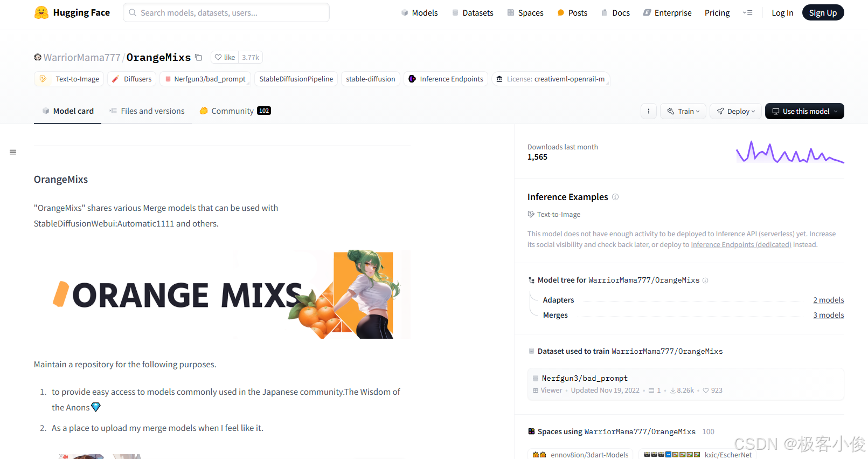
Task: Click the Model tree info icon
Action: pyautogui.click(x=705, y=280)
